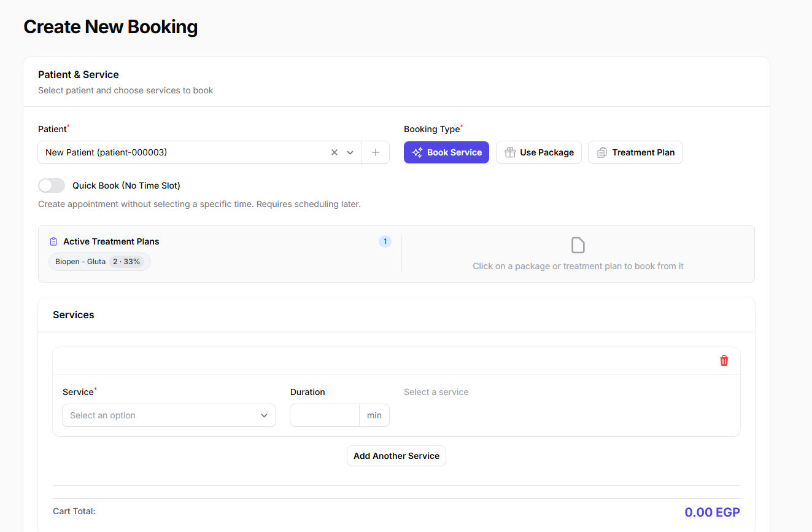
Task: Add a new patient with plus icon
Action: 376,152
